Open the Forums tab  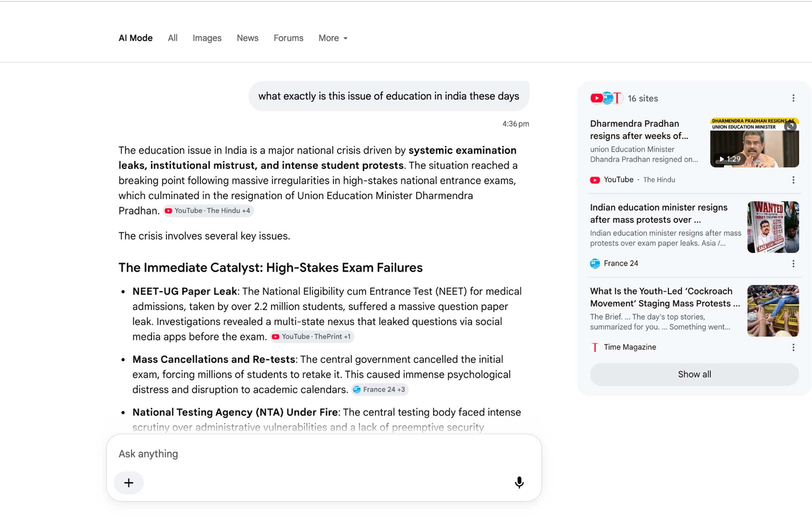[288, 38]
